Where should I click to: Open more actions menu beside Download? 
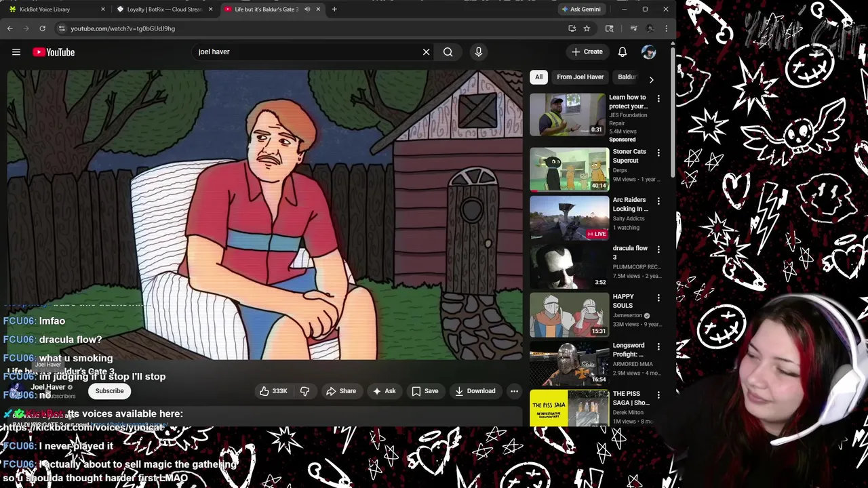tap(514, 391)
